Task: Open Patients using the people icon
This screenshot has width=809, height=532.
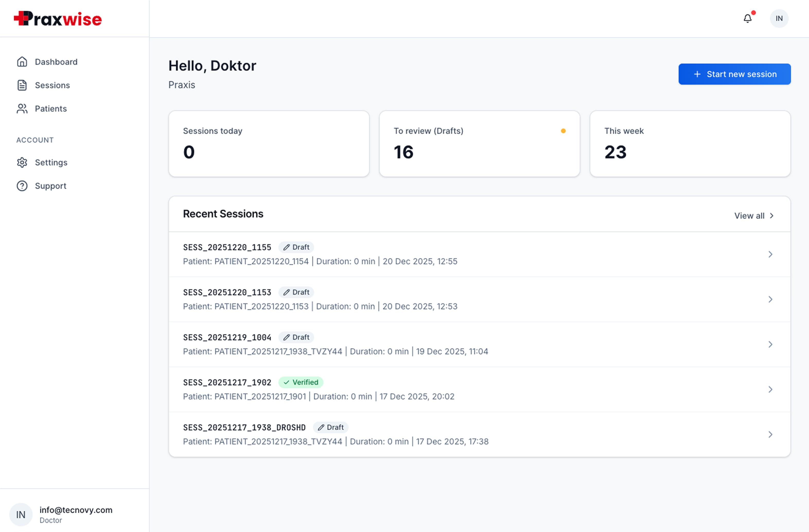Action: 22,109
